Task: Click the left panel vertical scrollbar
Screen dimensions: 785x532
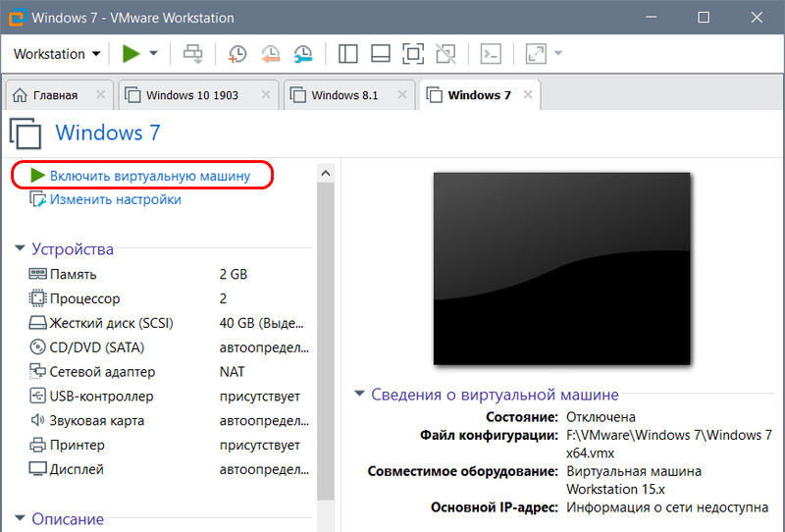Action: click(326, 341)
